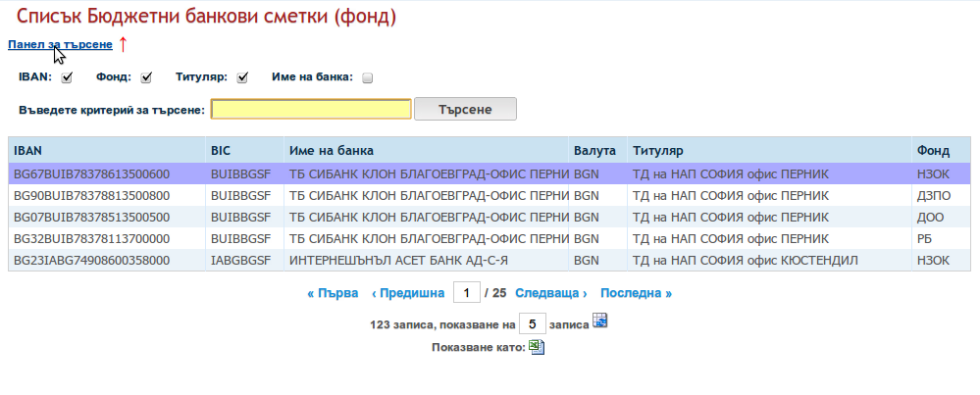980x395 pixels.
Task: Go to Предишна page
Action: pyautogui.click(x=407, y=293)
